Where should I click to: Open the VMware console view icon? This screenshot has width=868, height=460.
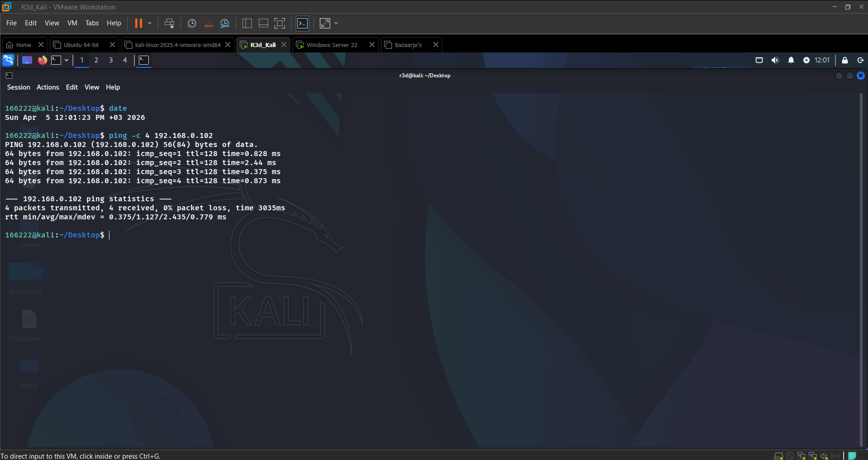[302, 24]
